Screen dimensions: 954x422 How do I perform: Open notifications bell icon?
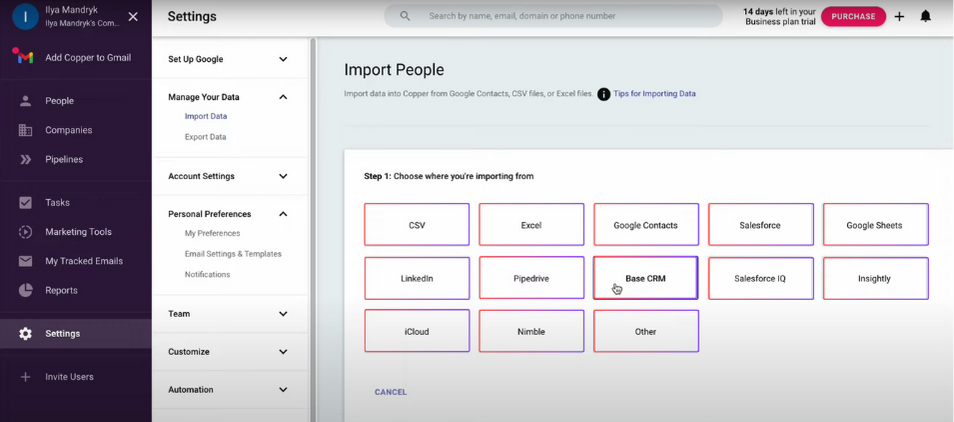(x=925, y=16)
